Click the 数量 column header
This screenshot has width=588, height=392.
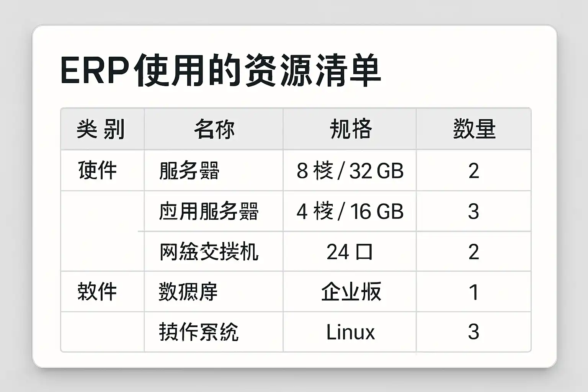click(x=474, y=129)
